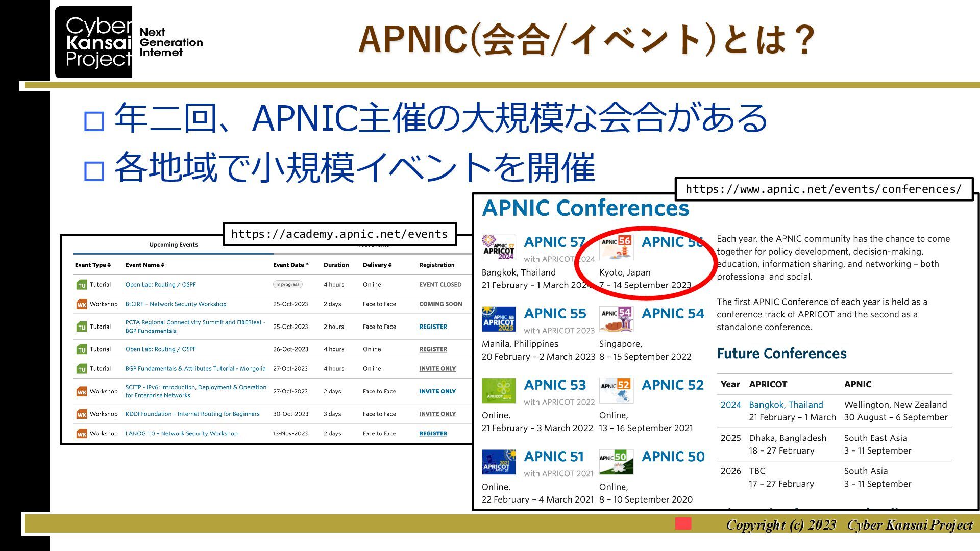The height and width of the screenshot is (551, 980).
Task: Click the Registration column header
Action: click(436, 265)
